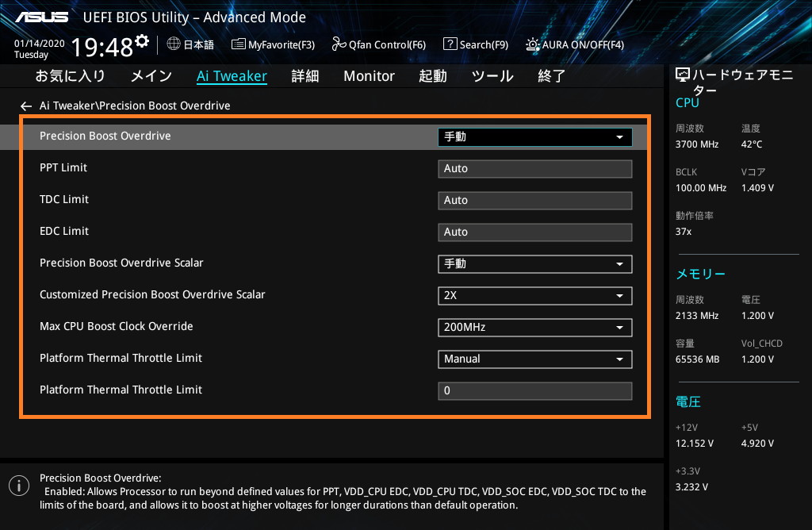Open Search(F9)

(x=476, y=44)
